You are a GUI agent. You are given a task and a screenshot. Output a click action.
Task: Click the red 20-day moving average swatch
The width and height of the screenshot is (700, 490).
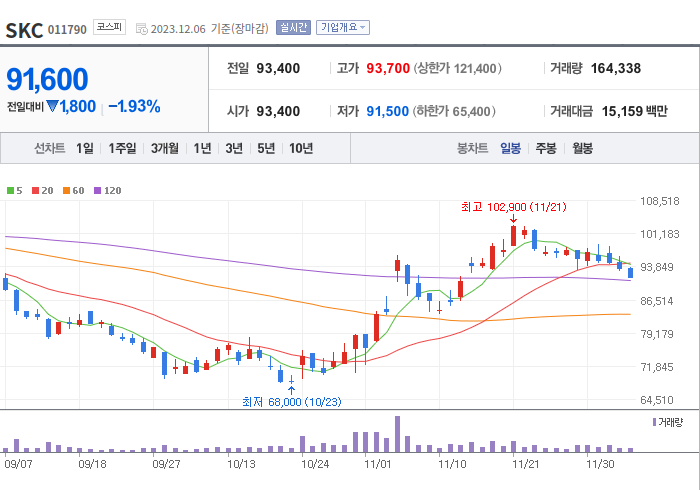coord(36,191)
